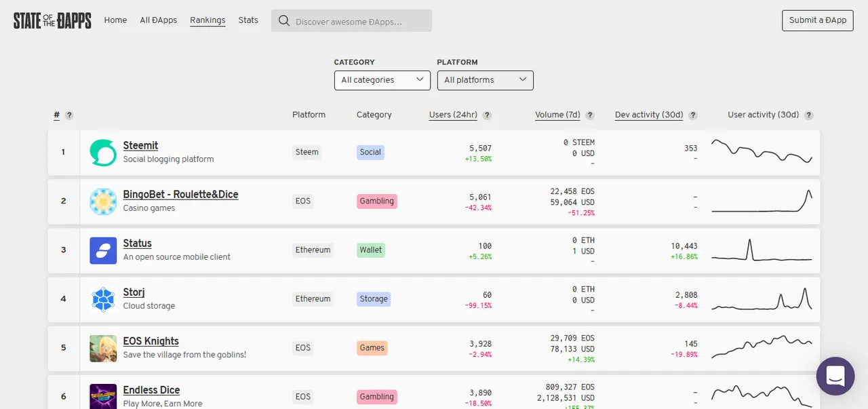Image resolution: width=868 pixels, height=409 pixels.
Task: Open the Status app logo
Action: 103,250
